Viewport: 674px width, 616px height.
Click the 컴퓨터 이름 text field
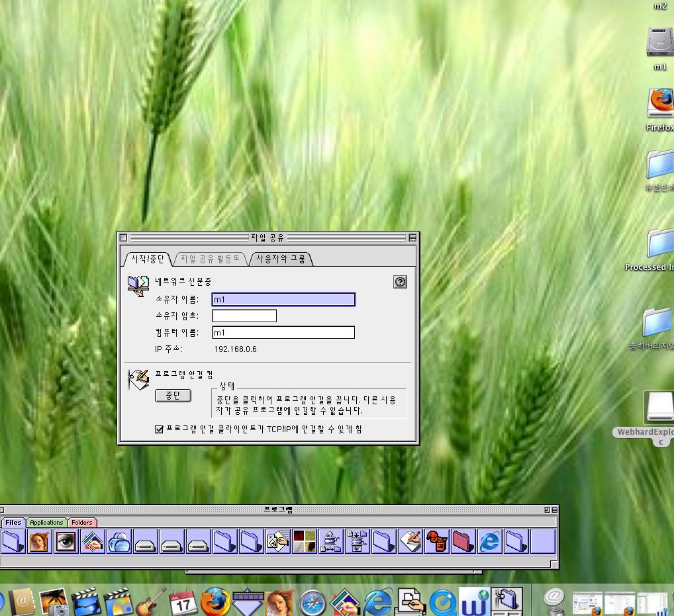coord(283,332)
